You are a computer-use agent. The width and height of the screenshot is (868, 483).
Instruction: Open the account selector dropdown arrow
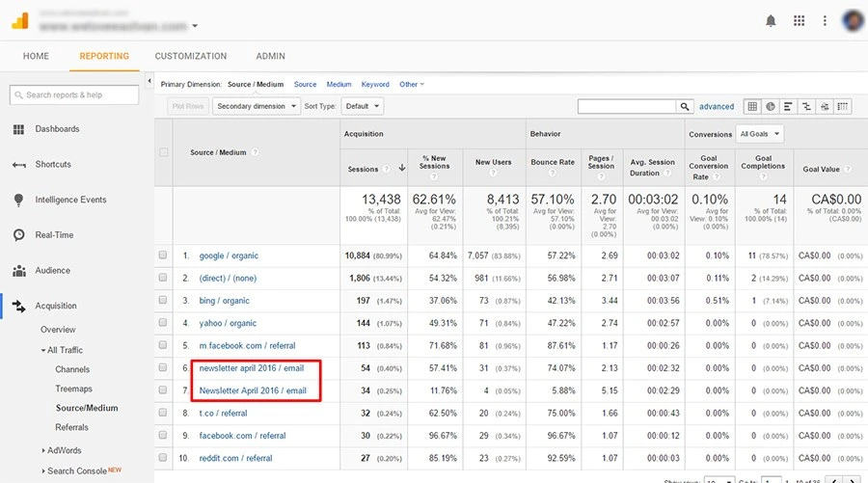(195, 26)
